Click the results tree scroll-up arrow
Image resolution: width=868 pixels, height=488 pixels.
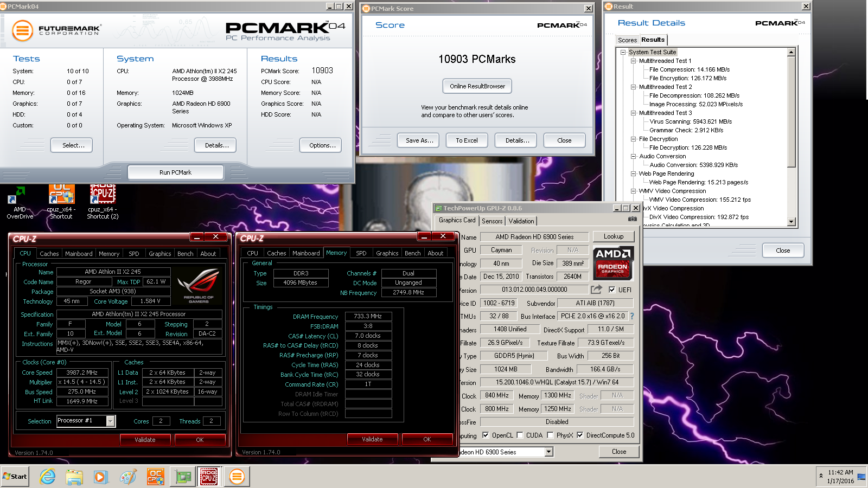point(792,52)
